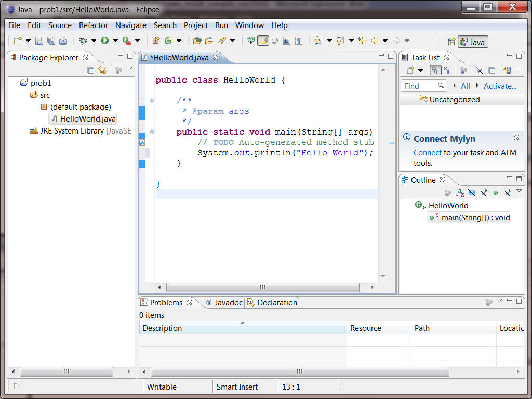Viewport: 532px width, 399px height.
Task: Select the Java perspective button
Action: pyautogui.click(x=473, y=42)
